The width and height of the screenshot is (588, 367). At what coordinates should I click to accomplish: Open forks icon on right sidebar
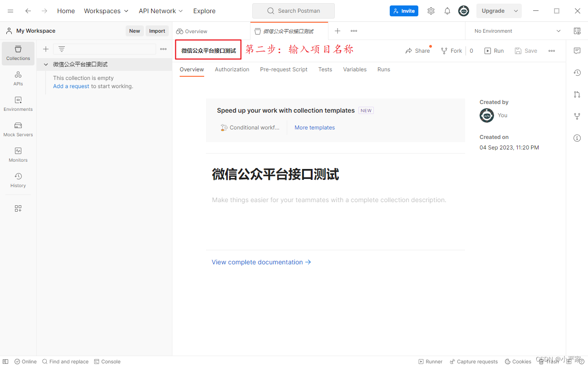click(x=577, y=116)
